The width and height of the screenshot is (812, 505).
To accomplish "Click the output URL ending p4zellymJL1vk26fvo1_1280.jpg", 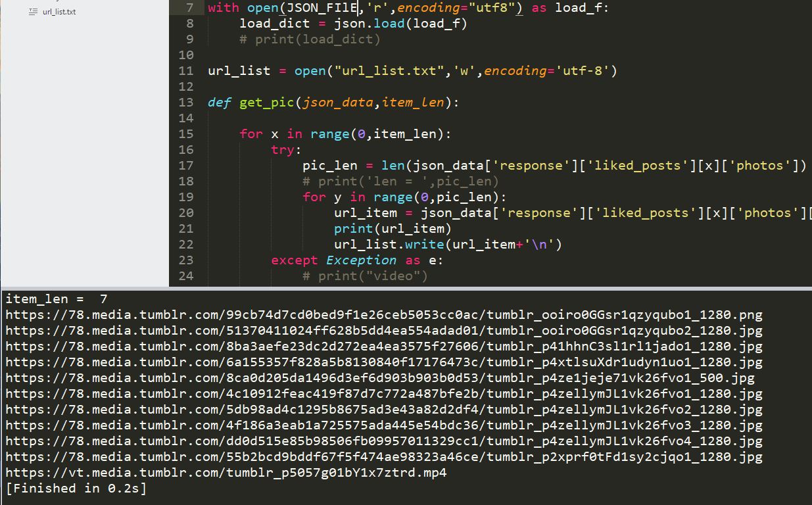I will click(384, 394).
